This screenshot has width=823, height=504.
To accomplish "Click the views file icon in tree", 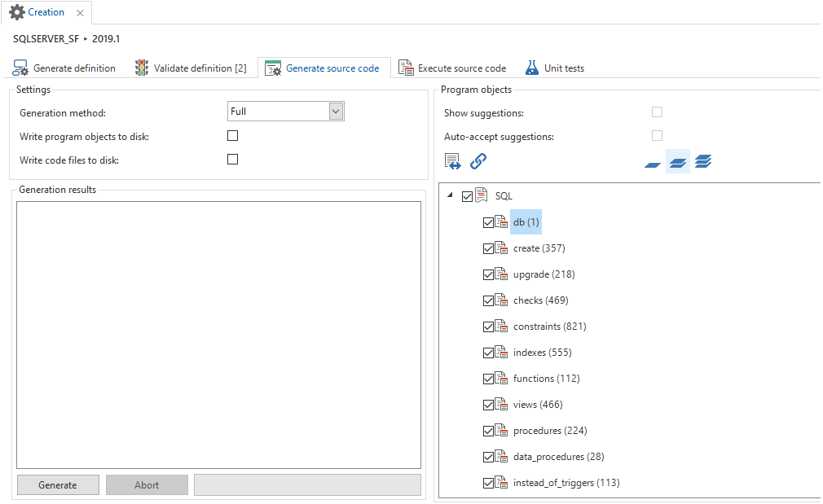I will (x=502, y=405).
